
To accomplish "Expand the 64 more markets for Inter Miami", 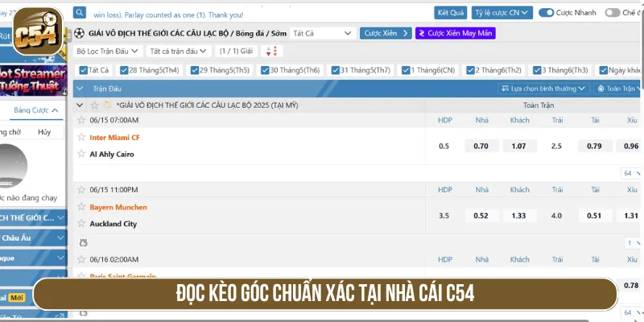I will 631,173.
